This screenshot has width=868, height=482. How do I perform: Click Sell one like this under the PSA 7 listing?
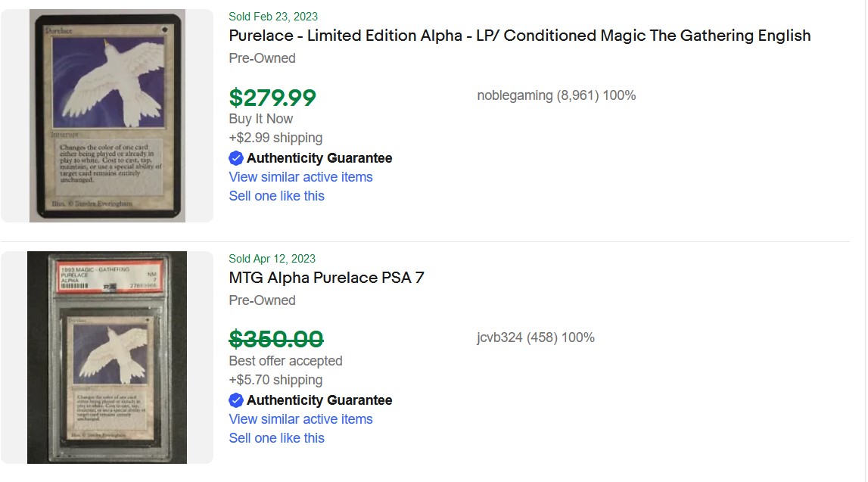[x=276, y=438]
